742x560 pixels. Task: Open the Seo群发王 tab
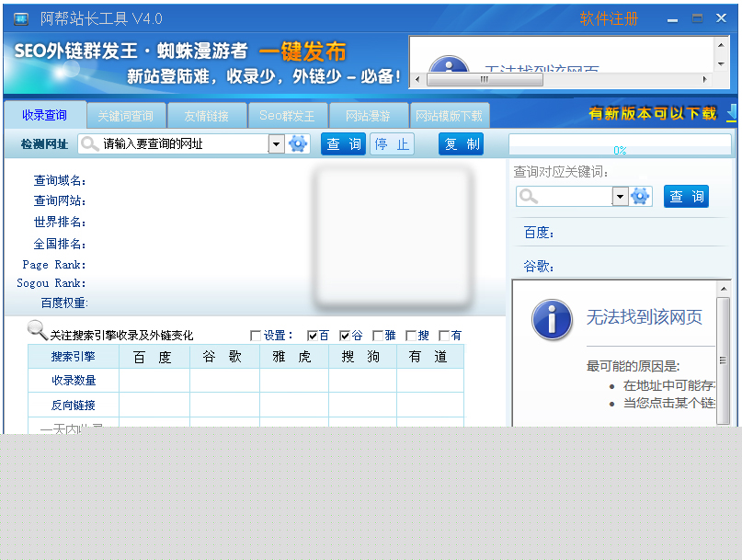click(x=287, y=116)
